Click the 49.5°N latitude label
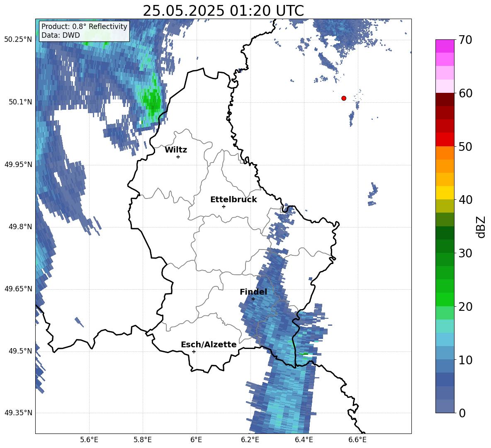This screenshot has width=491, height=448. [20, 351]
